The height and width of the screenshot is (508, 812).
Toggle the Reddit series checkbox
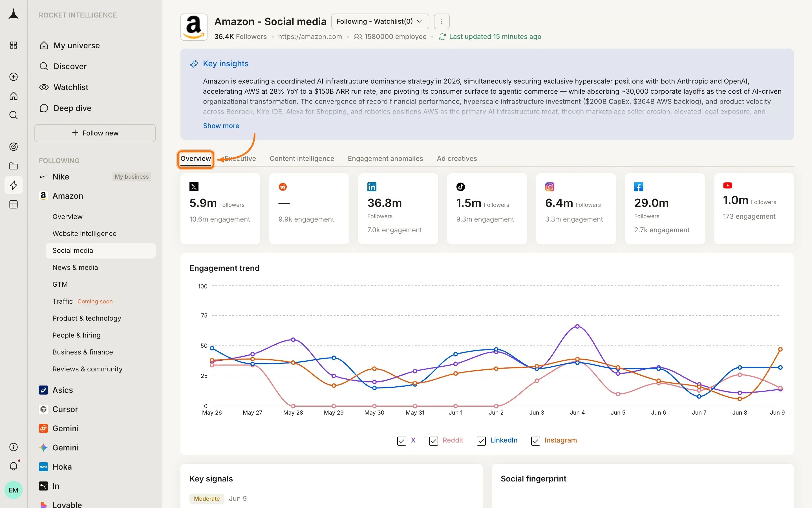tap(434, 441)
